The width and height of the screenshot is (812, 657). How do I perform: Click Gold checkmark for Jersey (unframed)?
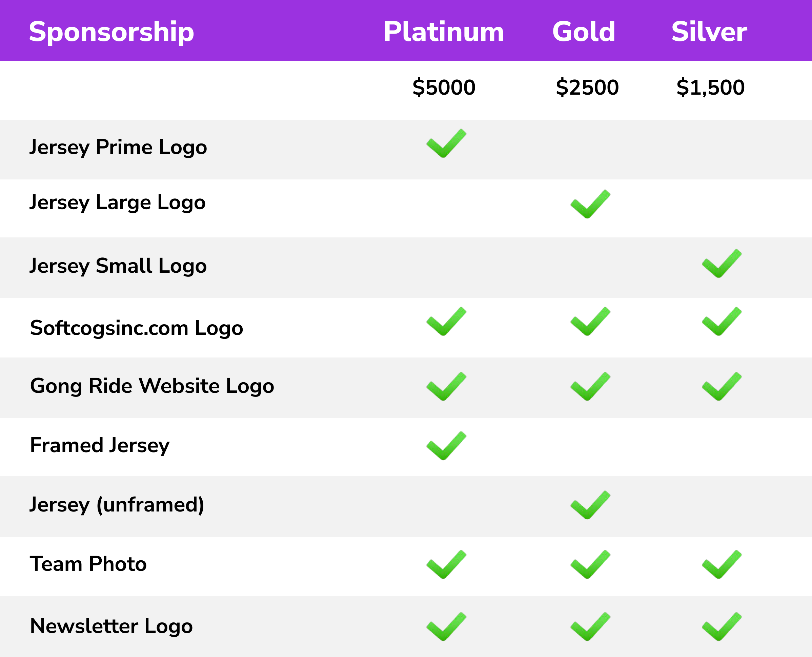590,505
